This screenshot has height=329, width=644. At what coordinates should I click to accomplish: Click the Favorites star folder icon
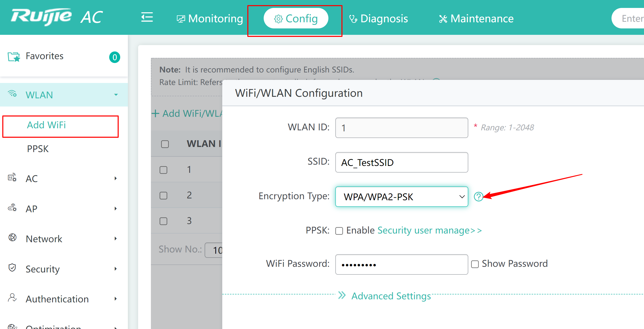click(x=14, y=57)
